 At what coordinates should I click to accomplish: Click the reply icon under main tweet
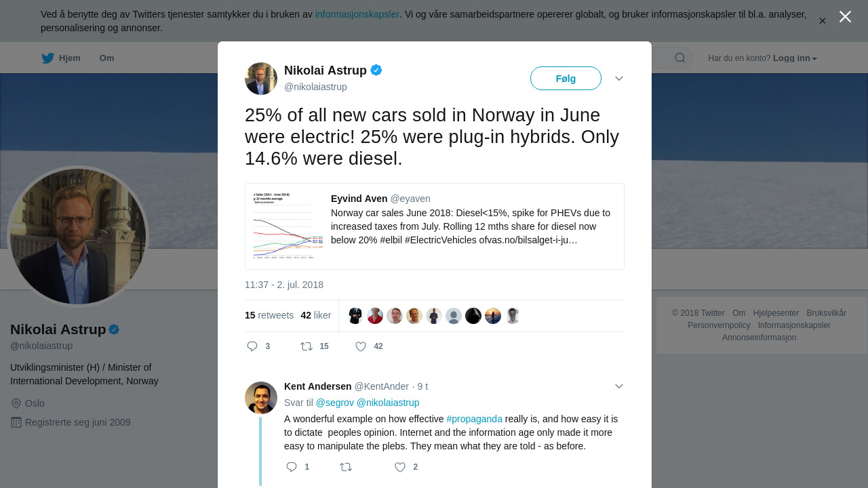[252, 346]
